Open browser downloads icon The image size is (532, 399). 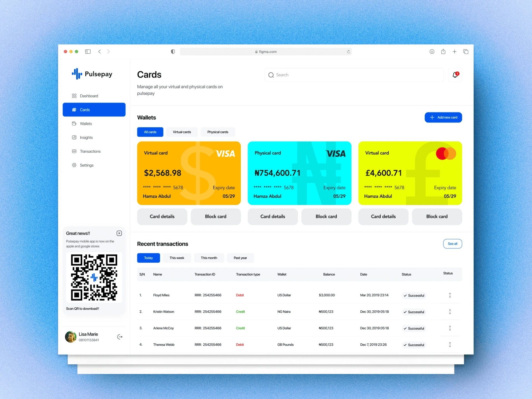[432, 52]
